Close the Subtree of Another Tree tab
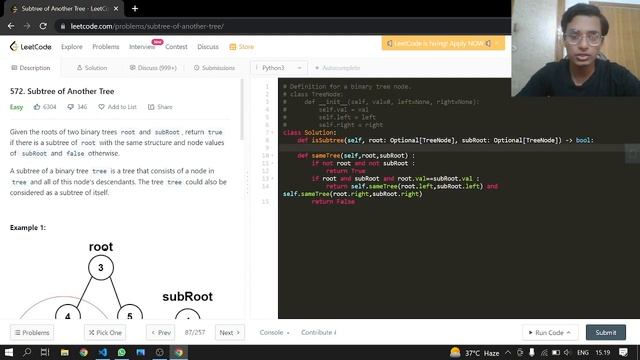The width and height of the screenshot is (640, 360). (116, 9)
